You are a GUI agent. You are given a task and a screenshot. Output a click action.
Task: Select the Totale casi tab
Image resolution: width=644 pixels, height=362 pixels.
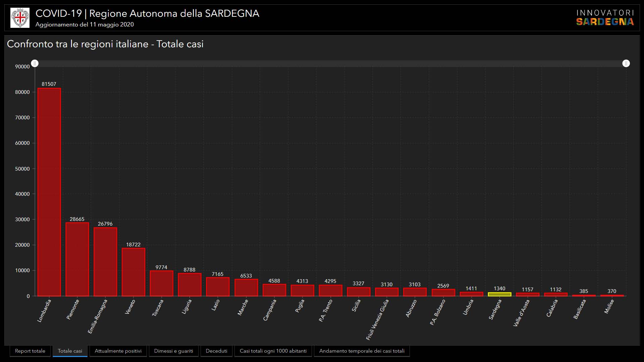point(70,351)
